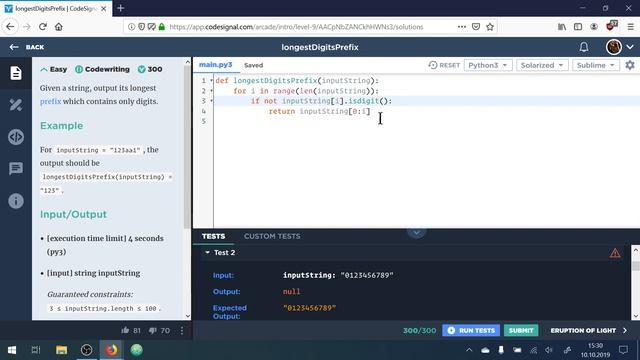Viewport: 640px width, 360px height.
Task: Show hidden system tray icons
Action: [469, 350]
